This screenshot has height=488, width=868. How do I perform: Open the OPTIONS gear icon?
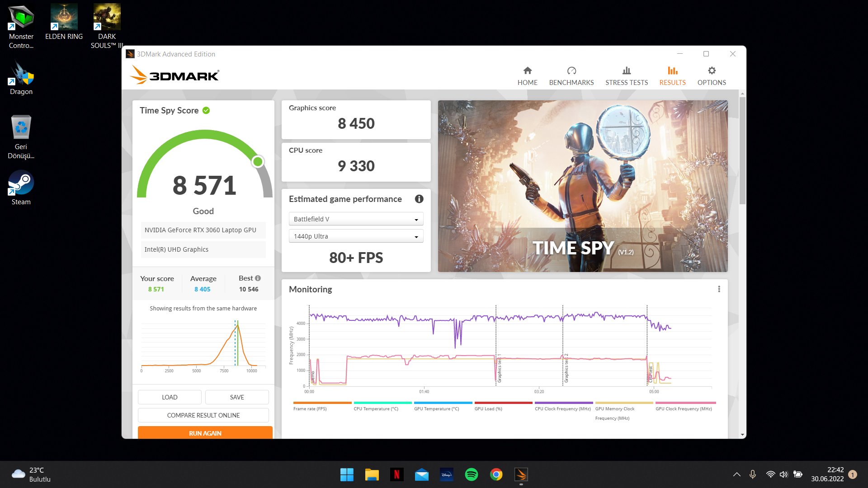click(x=712, y=71)
